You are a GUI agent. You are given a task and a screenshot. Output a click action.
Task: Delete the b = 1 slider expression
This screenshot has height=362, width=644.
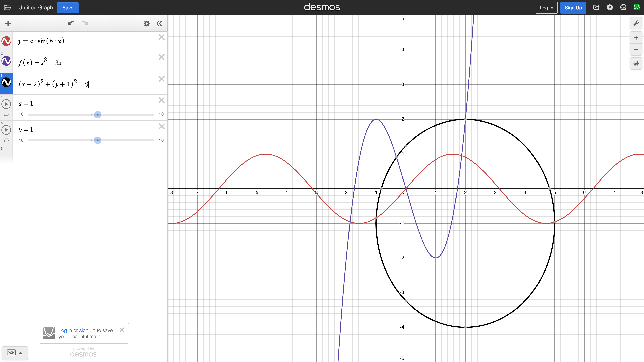(162, 126)
